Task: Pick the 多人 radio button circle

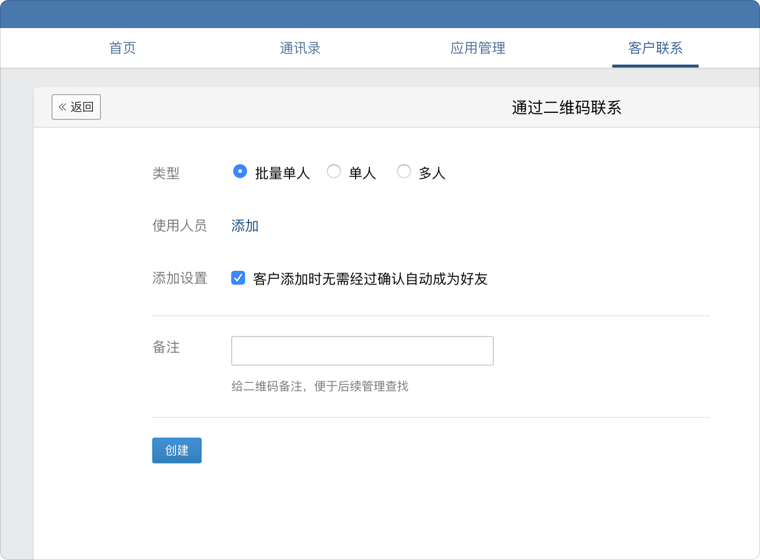Action: pyautogui.click(x=404, y=172)
